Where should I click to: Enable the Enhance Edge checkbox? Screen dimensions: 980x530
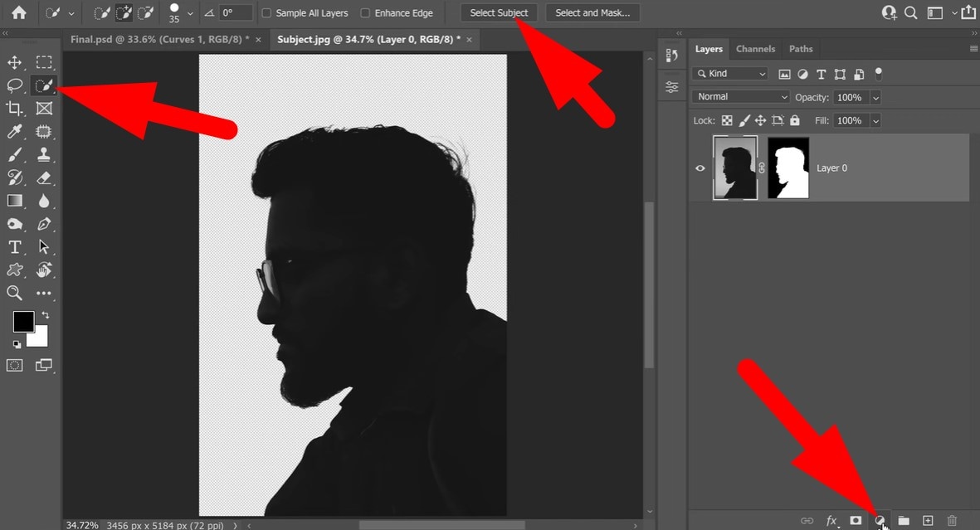pyautogui.click(x=366, y=12)
